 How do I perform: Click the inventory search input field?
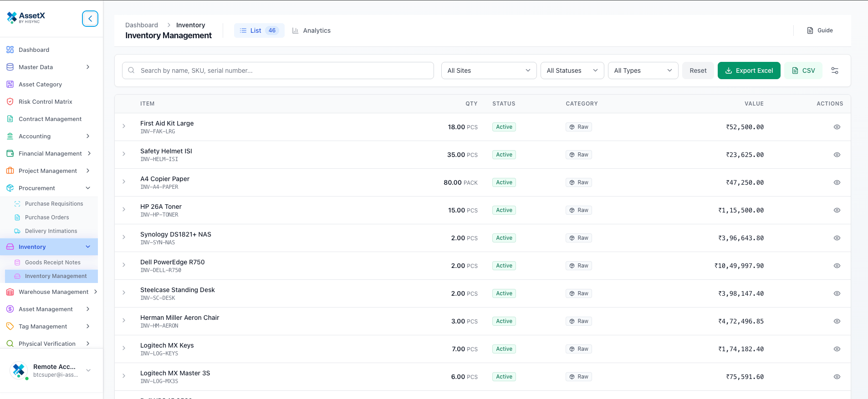point(278,71)
